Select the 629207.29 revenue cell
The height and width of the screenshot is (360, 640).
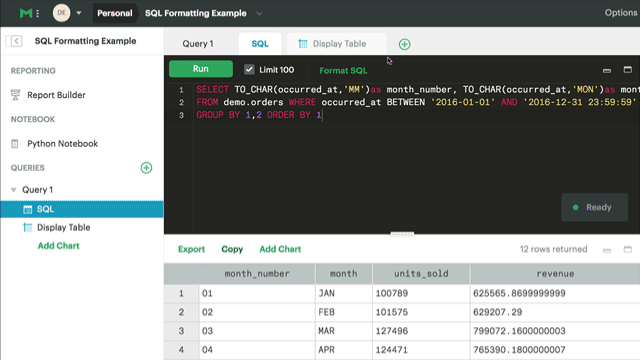coord(555,312)
